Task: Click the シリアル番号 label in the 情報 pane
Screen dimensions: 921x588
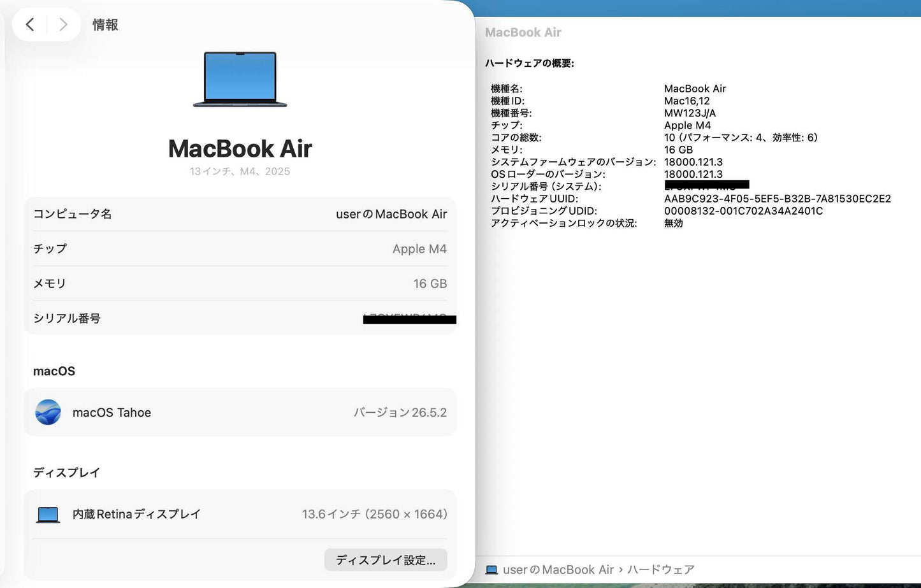Action: tap(67, 319)
